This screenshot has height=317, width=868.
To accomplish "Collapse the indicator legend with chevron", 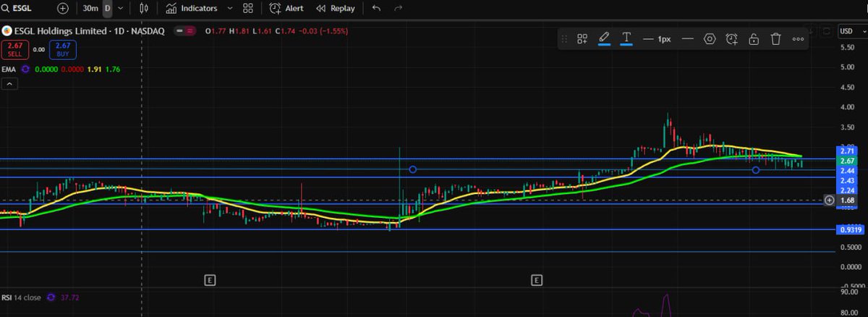I will pyautogui.click(x=10, y=84).
